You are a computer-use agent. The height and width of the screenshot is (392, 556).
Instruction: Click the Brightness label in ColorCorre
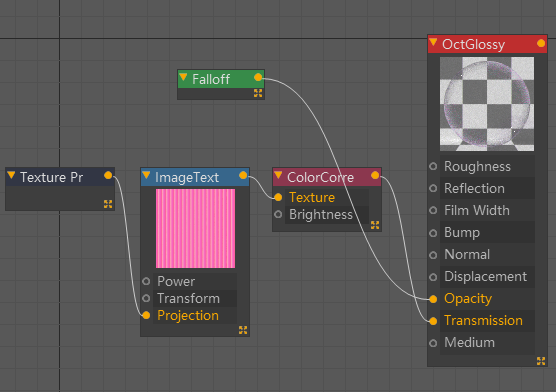(321, 215)
